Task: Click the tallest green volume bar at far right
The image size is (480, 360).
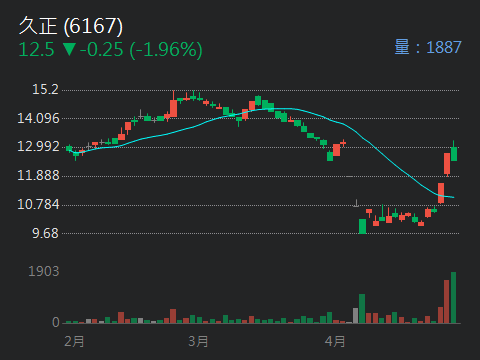Action: point(453,298)
